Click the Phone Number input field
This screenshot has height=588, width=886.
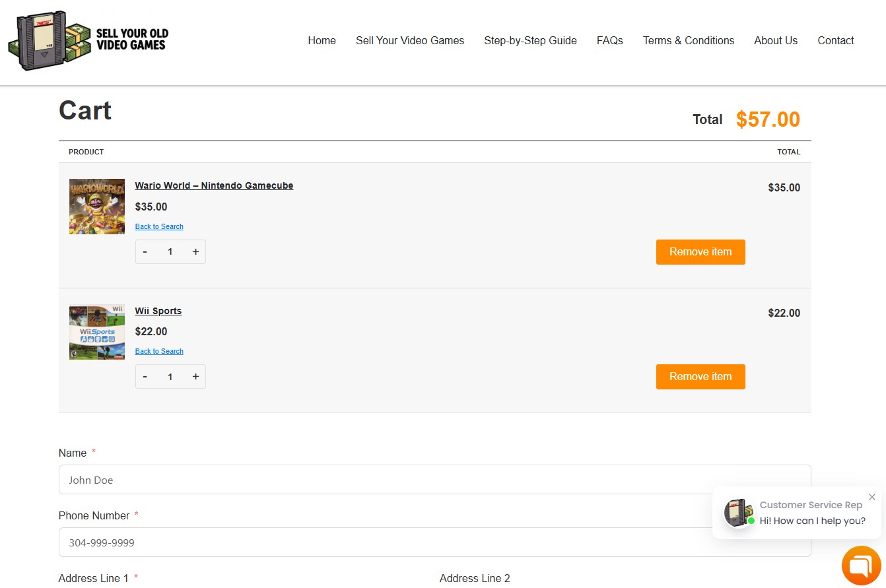pos(434,542)
